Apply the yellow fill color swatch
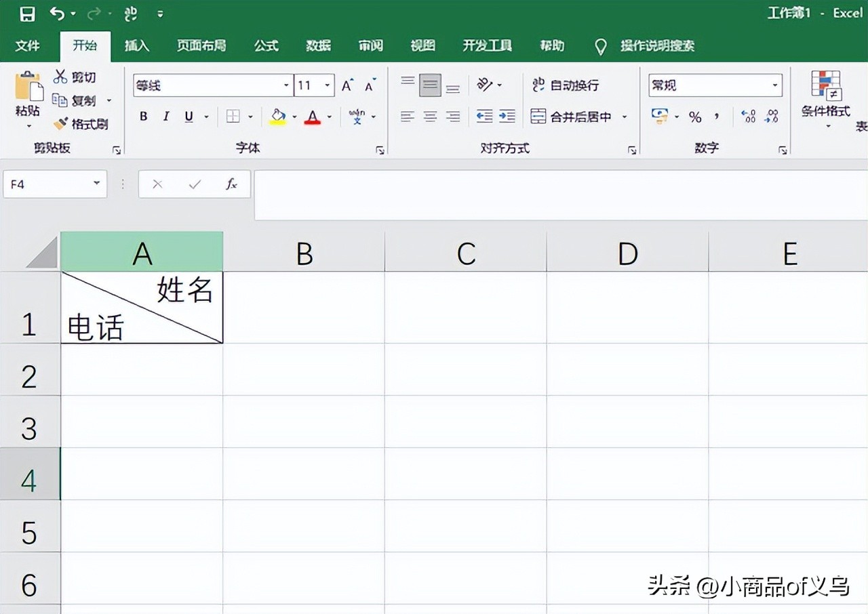 278,117
